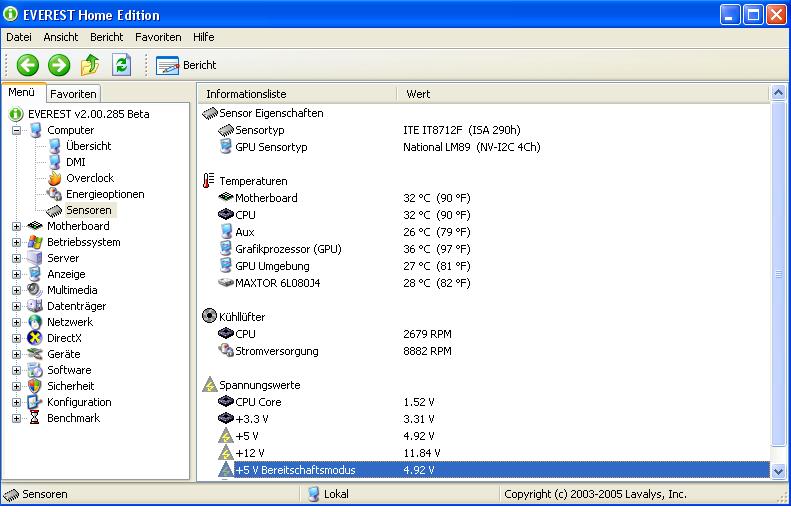
Task: Collapse the Computer tree node
Action: pos(17,130)
